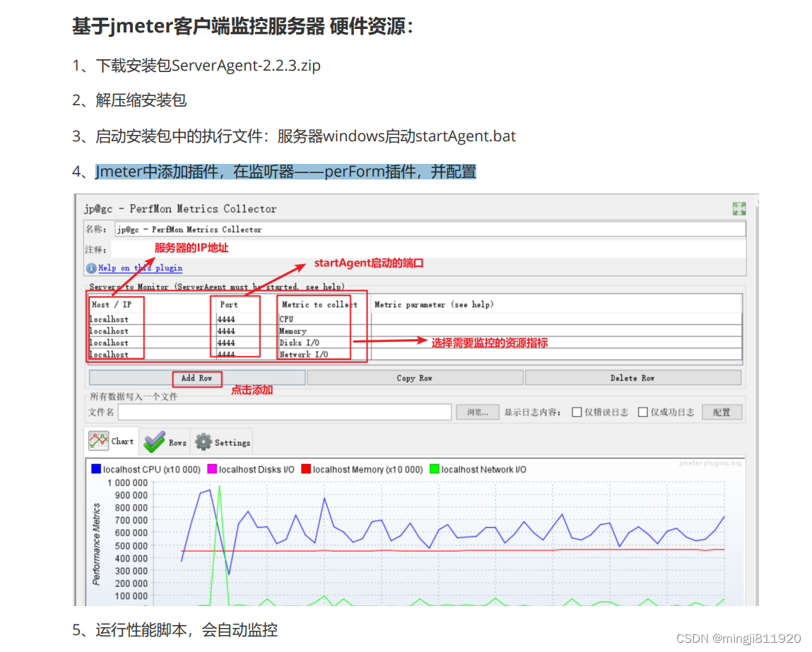Click the localhost cell in the CPU row

tap(151, 319)
